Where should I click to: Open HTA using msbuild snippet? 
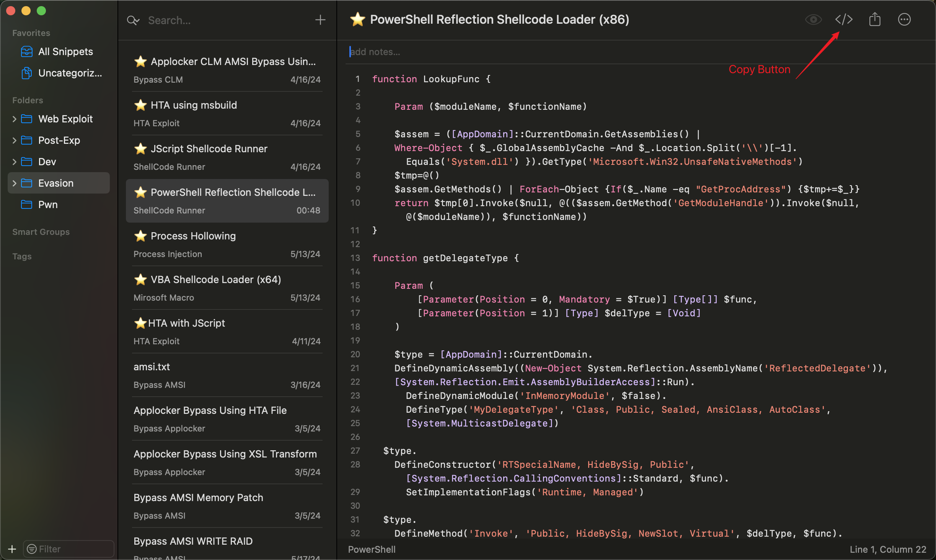click(227, 114)
